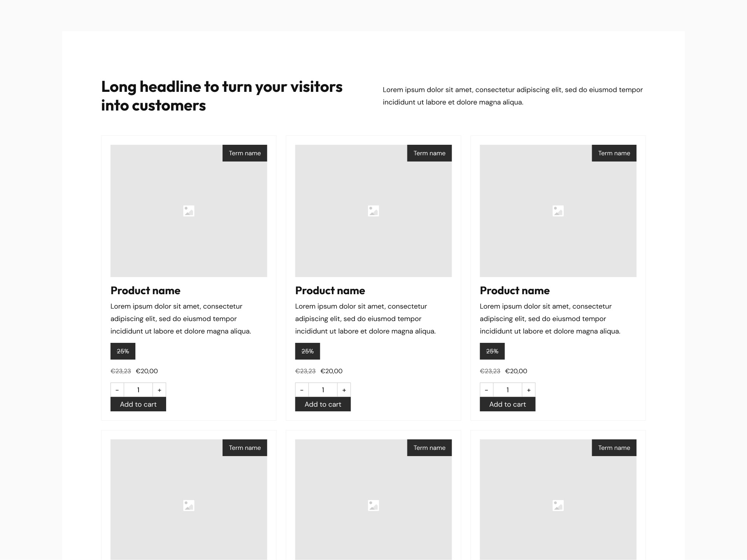
Task: Open the first Product name title link
Action: 146,291
